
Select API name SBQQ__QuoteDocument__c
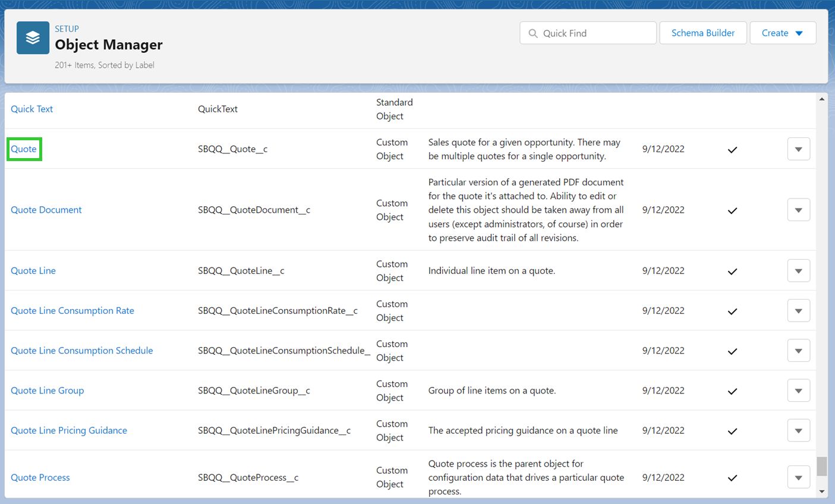point(254,210)
